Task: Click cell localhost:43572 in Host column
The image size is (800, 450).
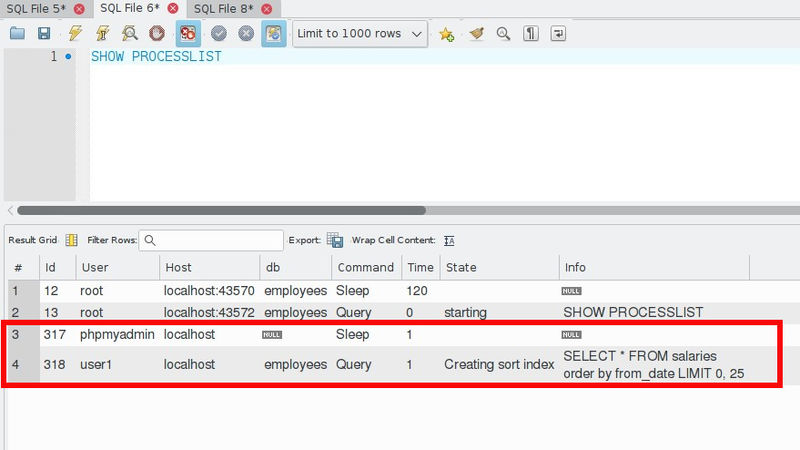Action: [209, 312]
